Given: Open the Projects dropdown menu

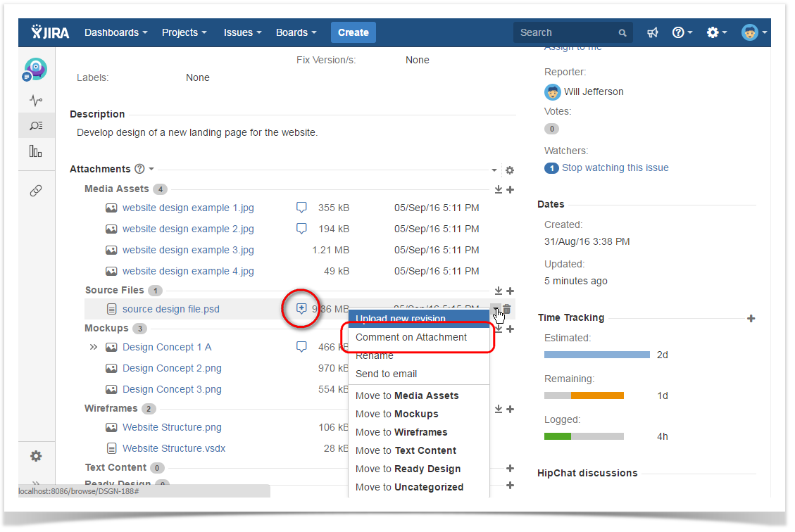Looking at the screenshot, I should coord(184,32).
